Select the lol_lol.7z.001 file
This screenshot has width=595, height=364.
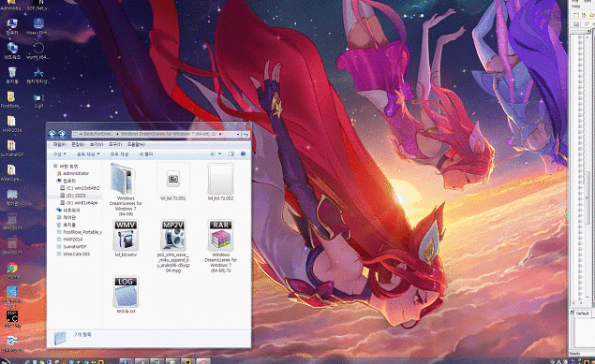tap(173, 182)
